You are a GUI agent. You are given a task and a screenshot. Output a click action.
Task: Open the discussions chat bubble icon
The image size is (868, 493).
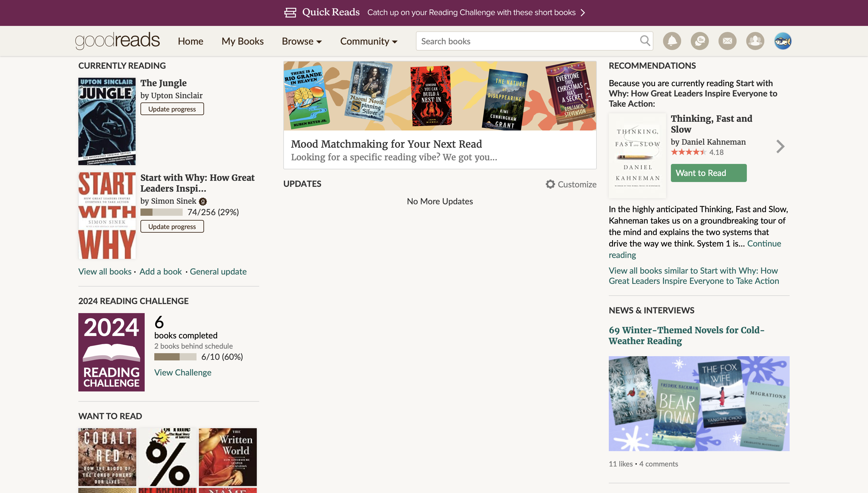click(x=700, y=41)
